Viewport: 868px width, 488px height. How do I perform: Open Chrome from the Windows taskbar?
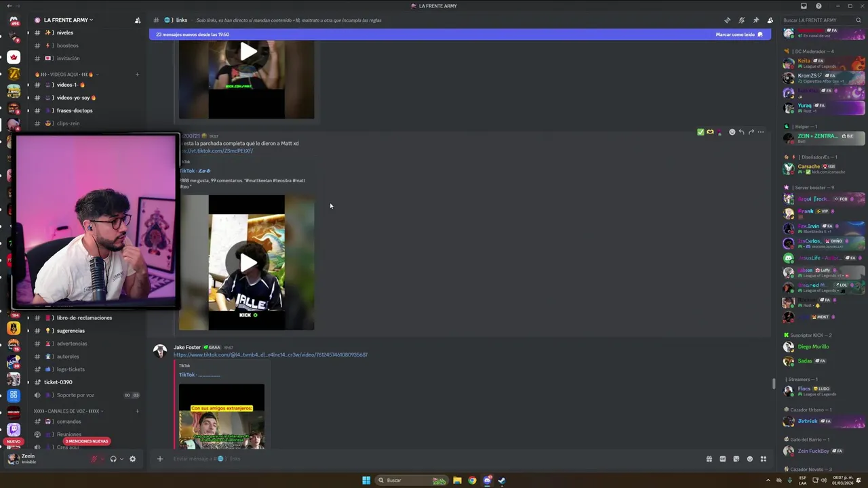pyautogui.click(x=472, y=481)
